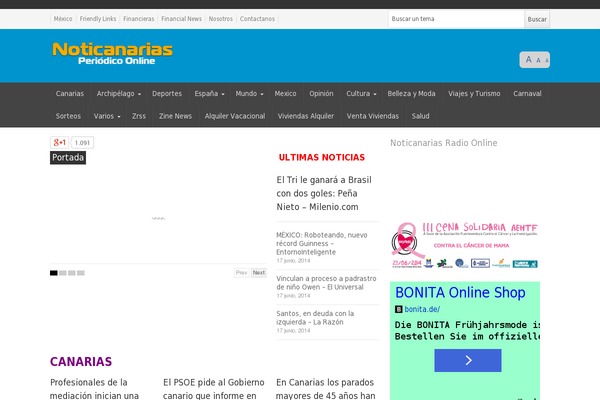Open Zine News menu item

(x=175, y=116)
